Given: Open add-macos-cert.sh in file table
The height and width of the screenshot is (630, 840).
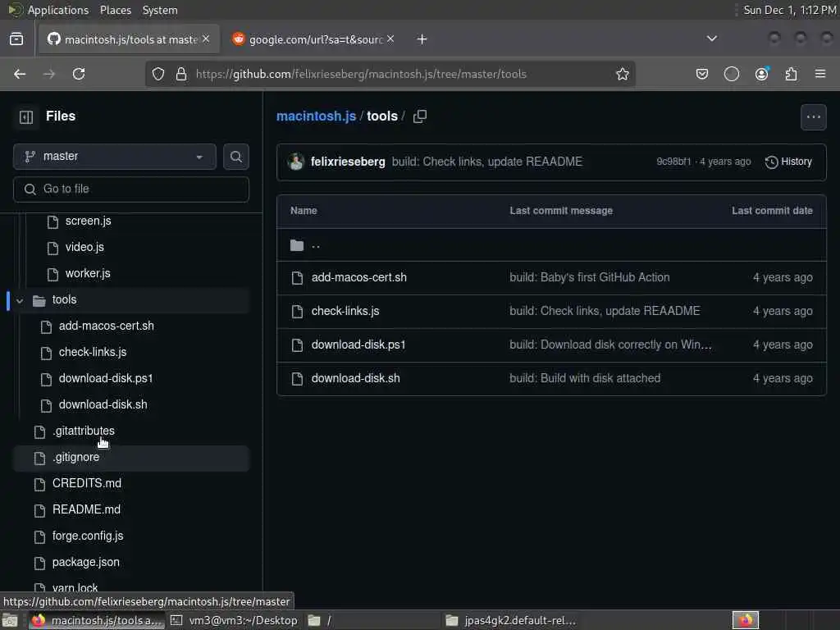Looking at the screenshot, I should [x=359, y=277].
